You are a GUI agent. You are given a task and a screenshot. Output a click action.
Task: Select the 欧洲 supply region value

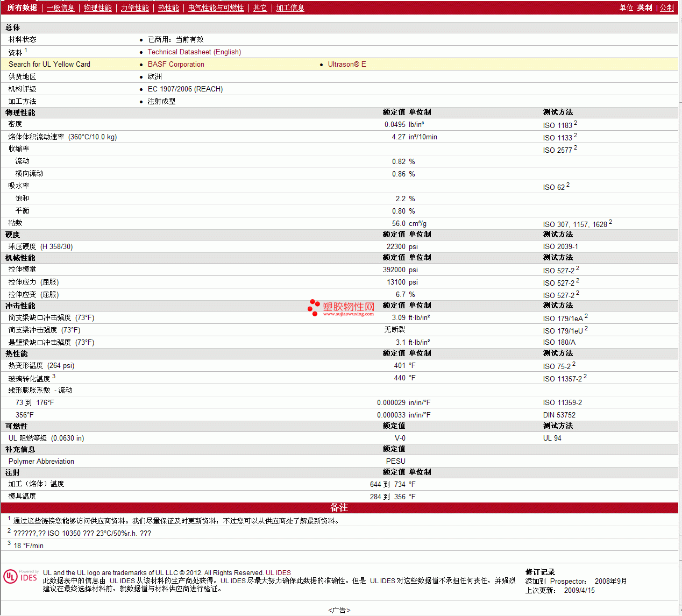click(155, 76)
